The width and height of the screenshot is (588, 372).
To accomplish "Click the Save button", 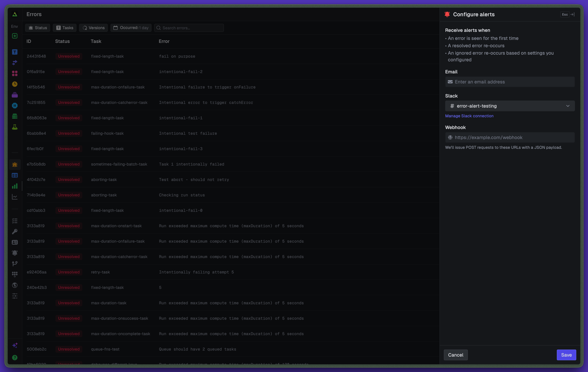I will coord(566,355).
